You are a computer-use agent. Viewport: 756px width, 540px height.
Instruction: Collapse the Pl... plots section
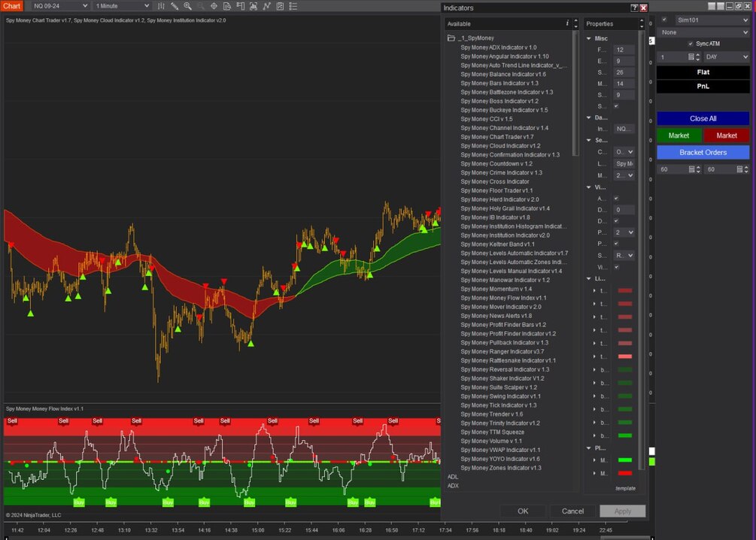pyautogui.click(x=589, y=448)
